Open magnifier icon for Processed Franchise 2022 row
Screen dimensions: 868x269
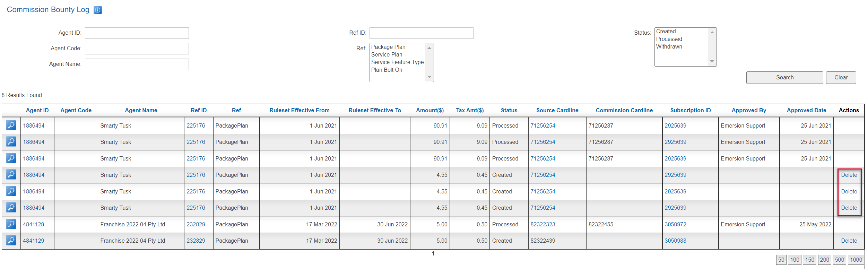(11, 224)
